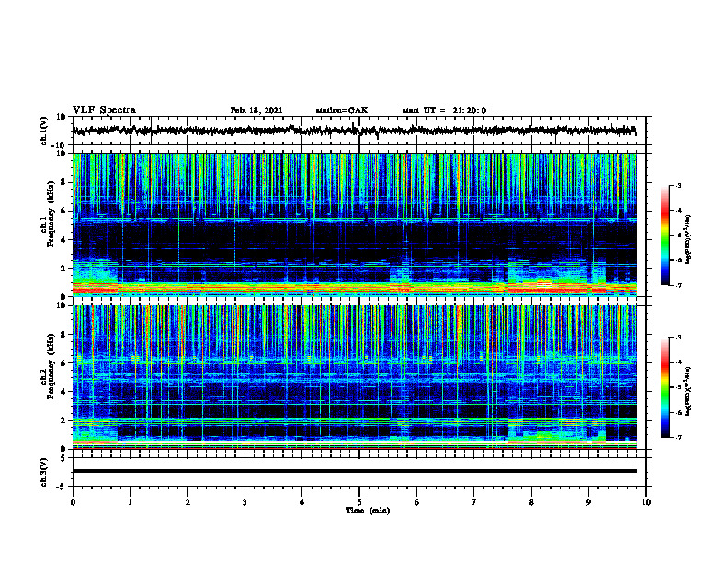Screen dimensions: 728x563
Task: Click the flat ch.3 voltage trace line
Action: (x=354, y=471)
